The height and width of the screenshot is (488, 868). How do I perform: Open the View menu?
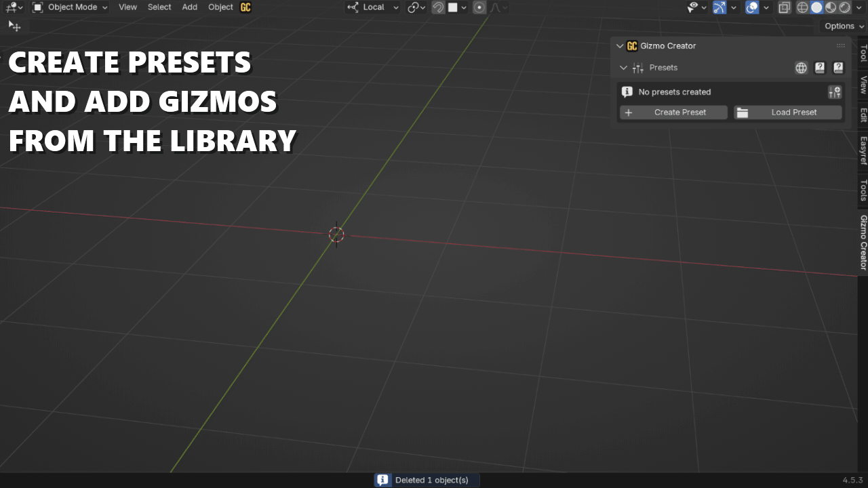point(127,7)
